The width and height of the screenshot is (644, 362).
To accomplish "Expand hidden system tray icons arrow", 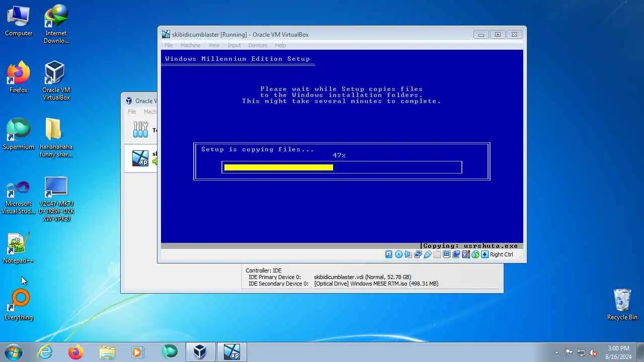I will point(556,352).
